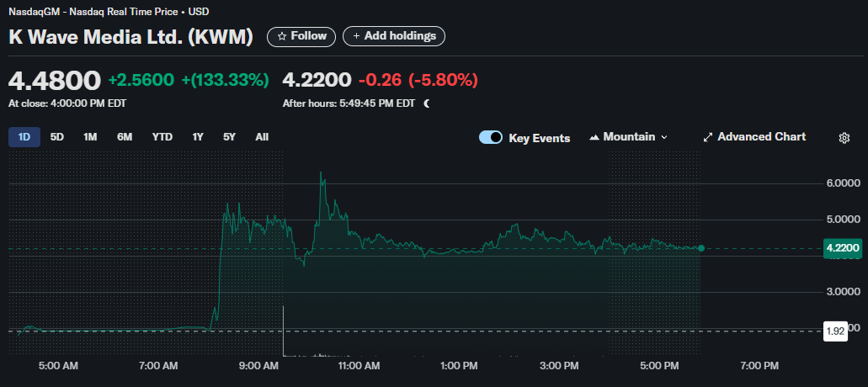This screenshot has height=387, width=868.
Task: Click the NasdaqGM exchange info line
Action: tap(109, 12)
